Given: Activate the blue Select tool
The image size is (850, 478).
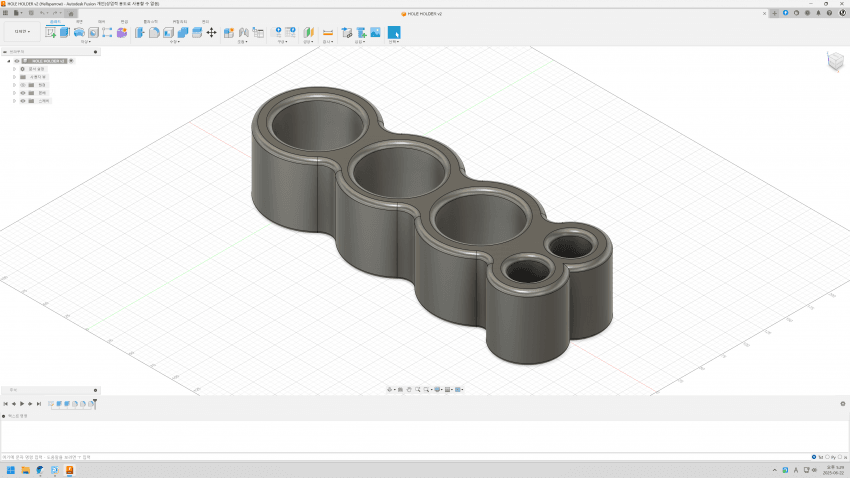Looking at the screenshot, I should coord(394,33).
